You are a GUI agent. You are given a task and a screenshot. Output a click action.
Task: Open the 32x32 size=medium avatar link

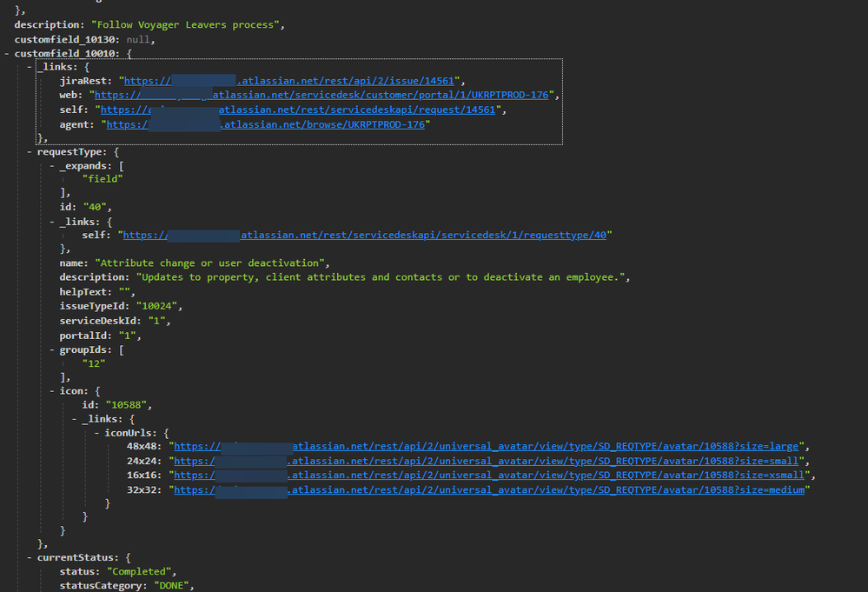(489, 490)
